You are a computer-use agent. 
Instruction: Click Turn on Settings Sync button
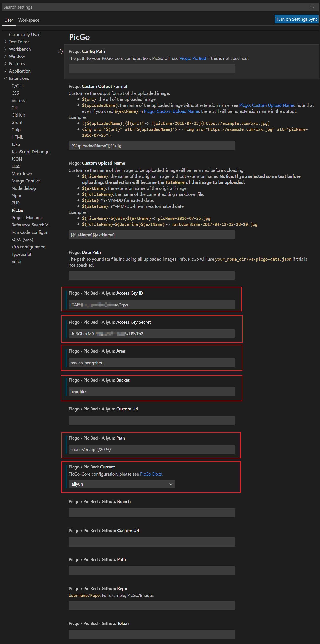click(x=296, y=19)
